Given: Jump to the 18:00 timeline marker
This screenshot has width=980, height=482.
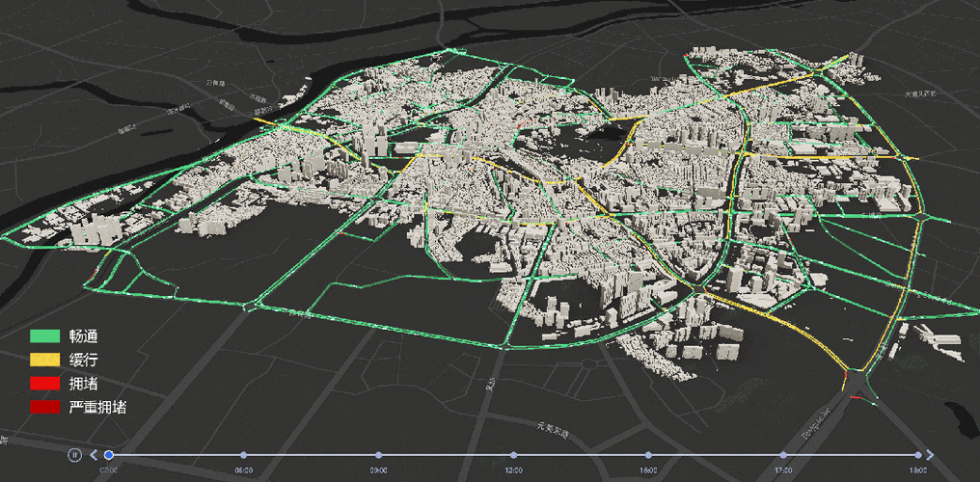Looking at the screenshot, I should pos(918,455).
